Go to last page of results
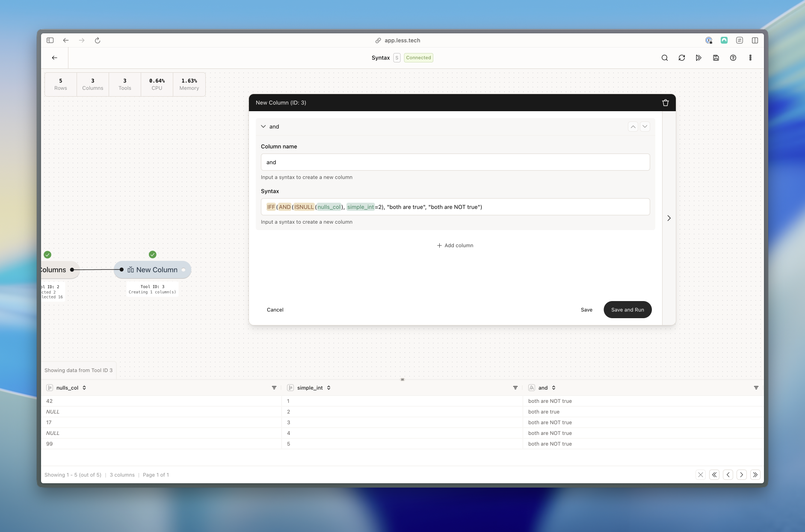The image size is (805, 532). 755,475
